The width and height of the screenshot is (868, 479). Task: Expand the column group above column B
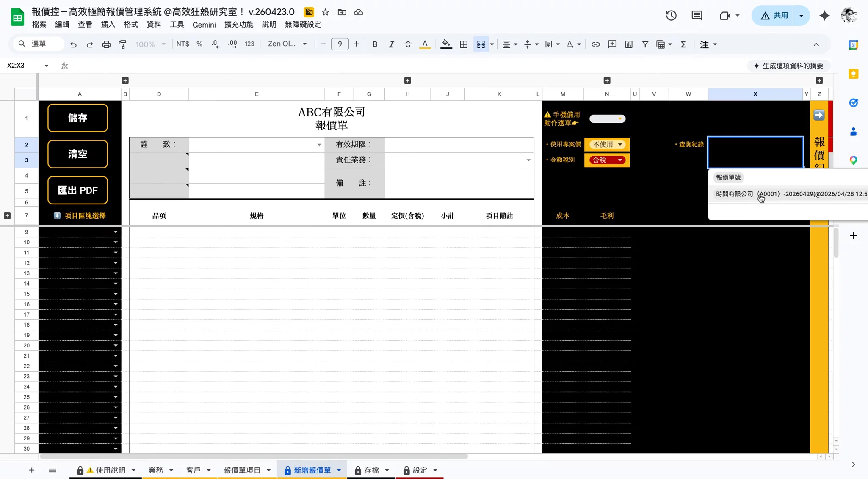(x=125, y=80)
